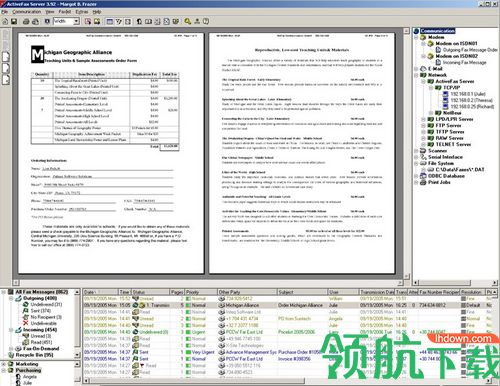This screenshot has height=386, width=500.
Task: Select the Michigan Alliance fax row
Action: click(x=288, y=305)
